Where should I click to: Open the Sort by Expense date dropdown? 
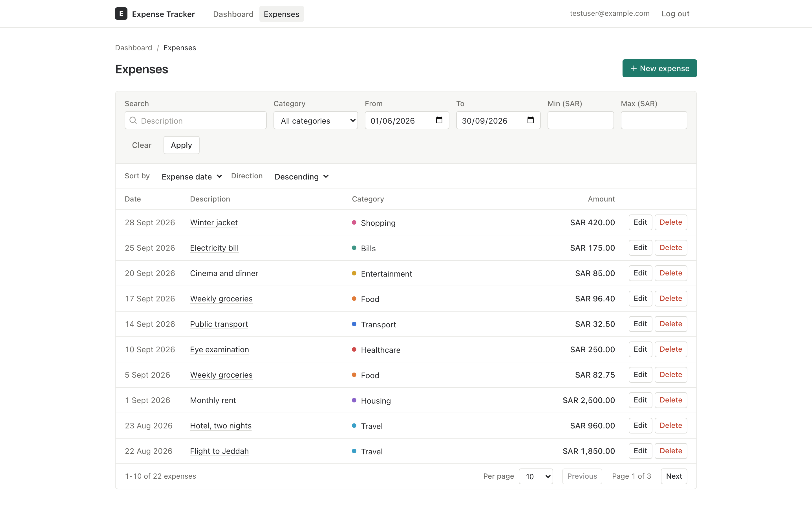192,176
